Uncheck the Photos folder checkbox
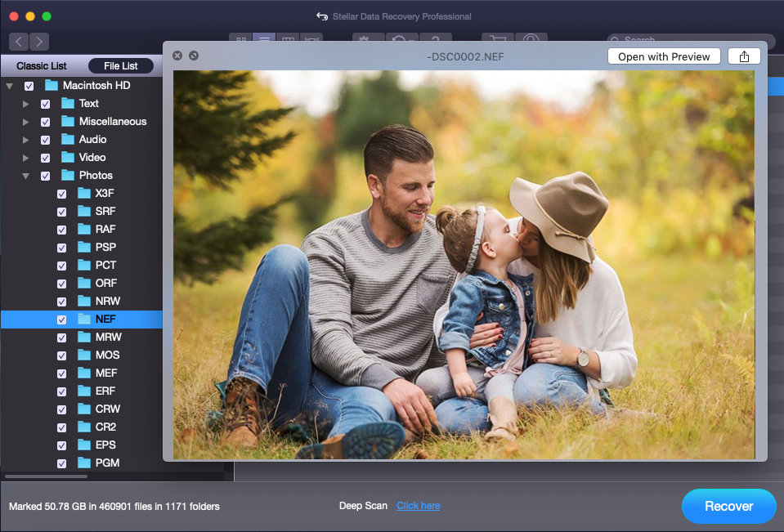The width and height of the screenshot is (784, 532). coord(45,176)
